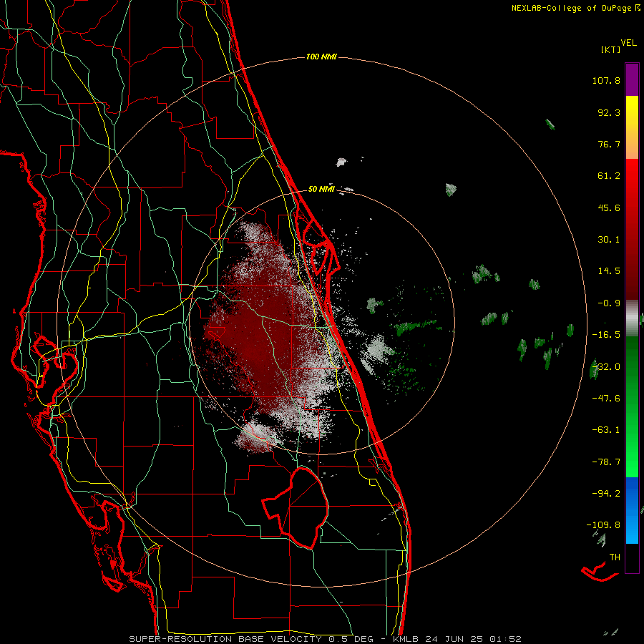Click the -32.0 velocity scale value
This screenshot has height=644, width=644.
point(606,367)
